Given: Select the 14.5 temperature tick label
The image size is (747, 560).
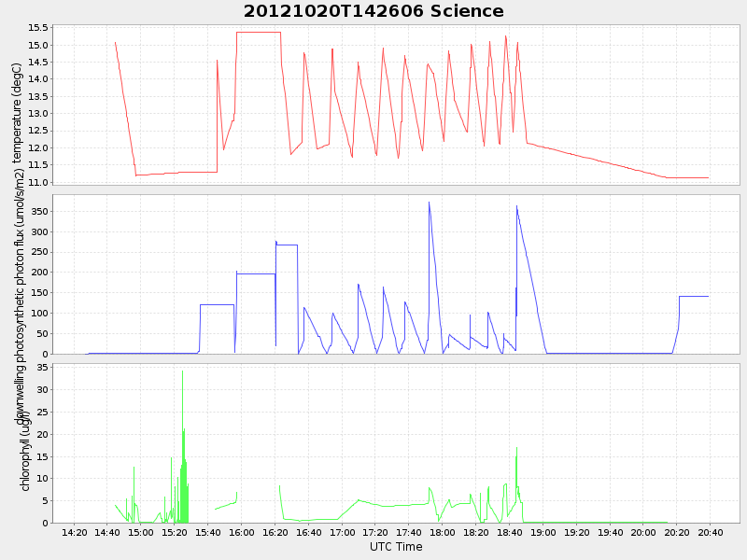Looking at the screenshot, I should [x=37, y=63].
